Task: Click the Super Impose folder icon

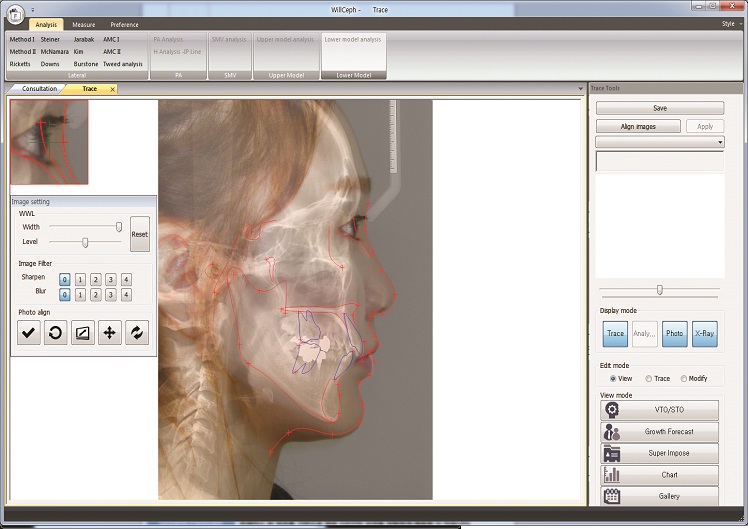Action: tap(612, 454)
